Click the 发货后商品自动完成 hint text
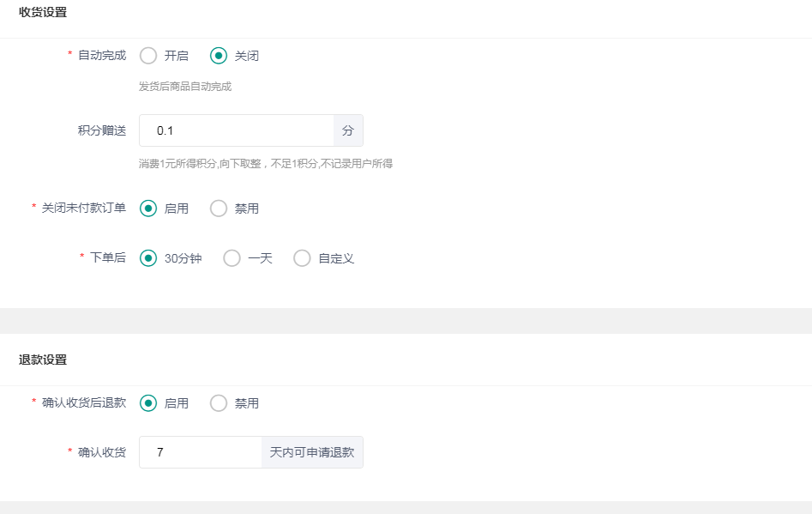Image resolution: width=812 pixels, height=514 pixels. click(185, 87)
